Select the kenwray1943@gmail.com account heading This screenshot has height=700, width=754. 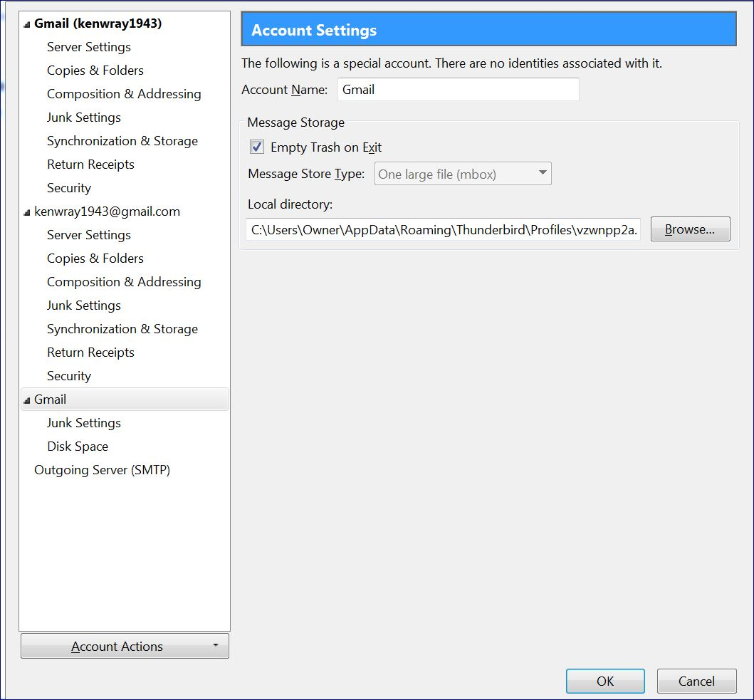[x=107, y=211]
